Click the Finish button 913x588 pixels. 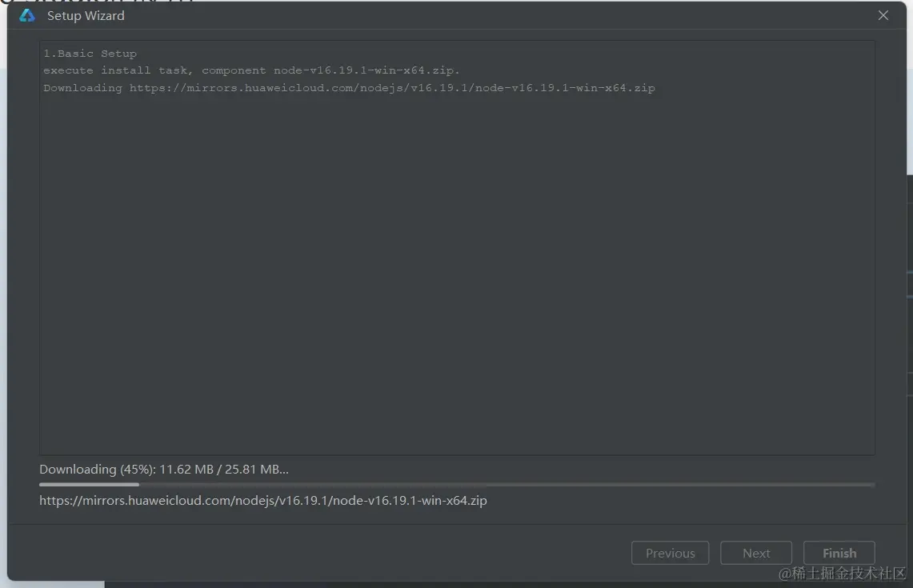(839, 553)
